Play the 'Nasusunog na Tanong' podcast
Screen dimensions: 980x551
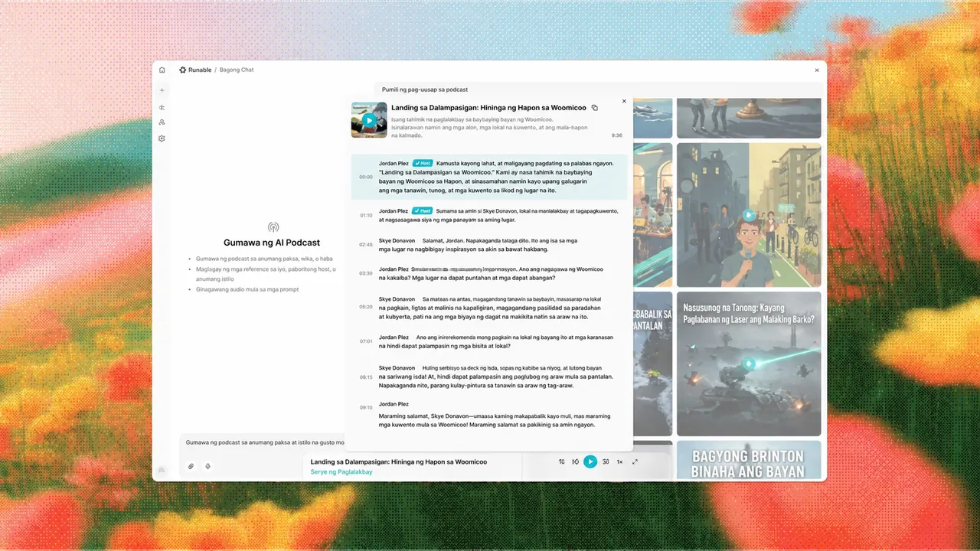(749, 364)
